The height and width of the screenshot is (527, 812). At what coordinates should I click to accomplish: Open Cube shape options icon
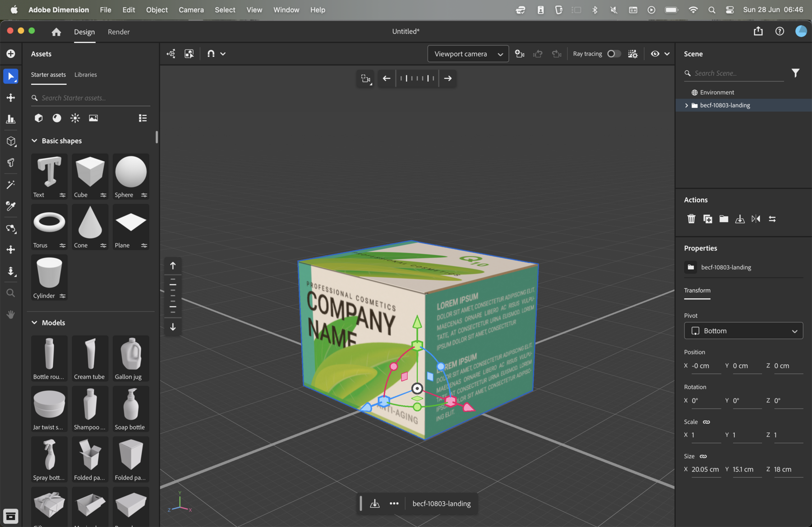pyautogui.click(x=103, y=195)
